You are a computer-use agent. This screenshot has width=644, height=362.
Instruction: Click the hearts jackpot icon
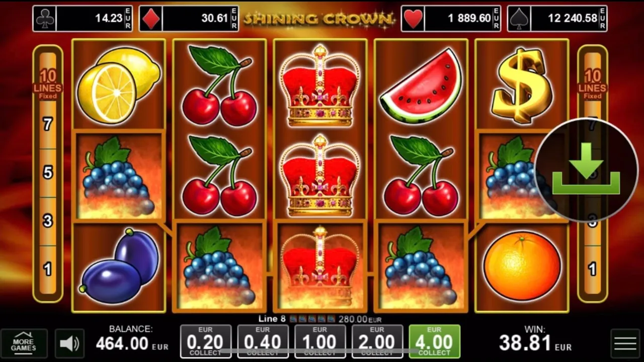pos(413,19)
